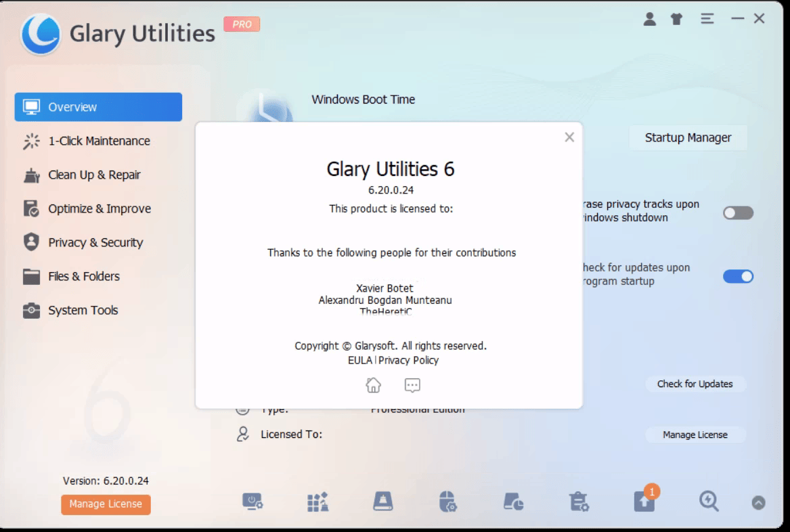Close the About Glary Utilities dialog
Viewport: 790px width, 532px height.
(569, 137)
